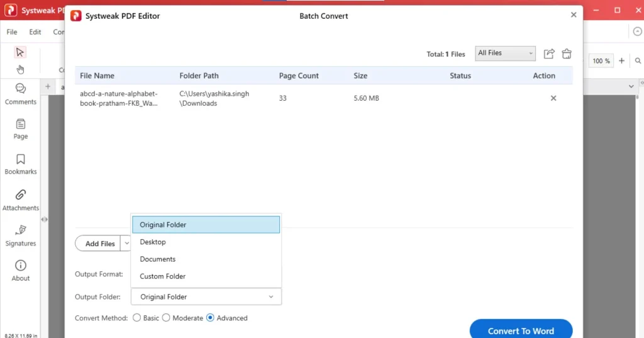Viewport: 644px width, 338px height.
Task: Select the Basic convert method
Action: (x=136, y=318)
